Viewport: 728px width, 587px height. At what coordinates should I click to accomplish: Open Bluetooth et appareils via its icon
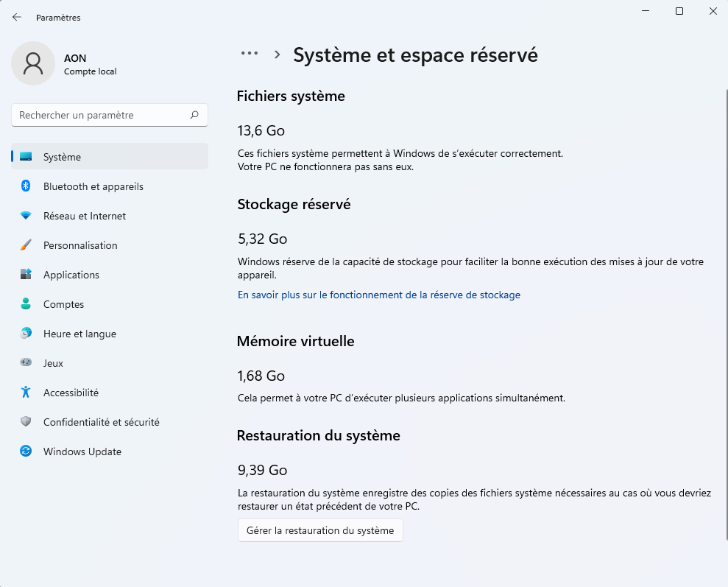[26, 186]
